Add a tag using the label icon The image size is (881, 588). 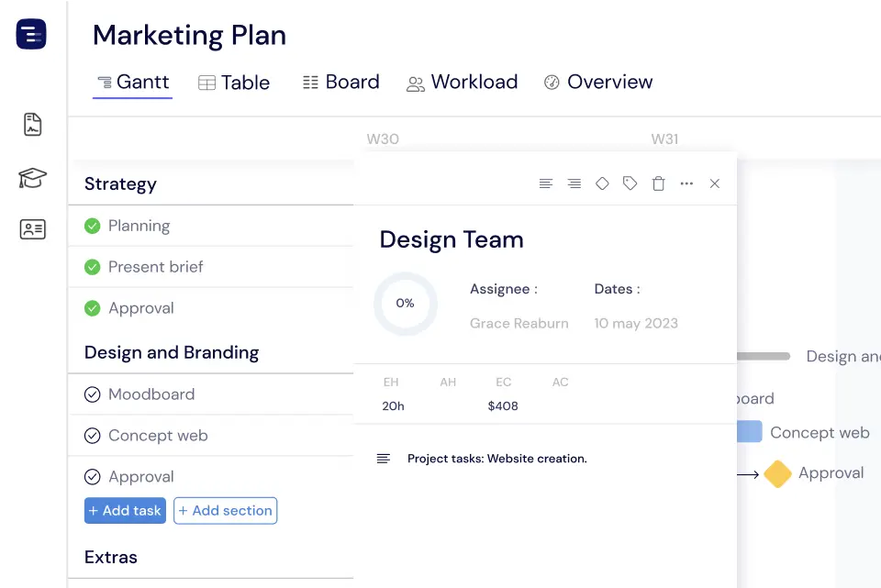tap(630, 183)
